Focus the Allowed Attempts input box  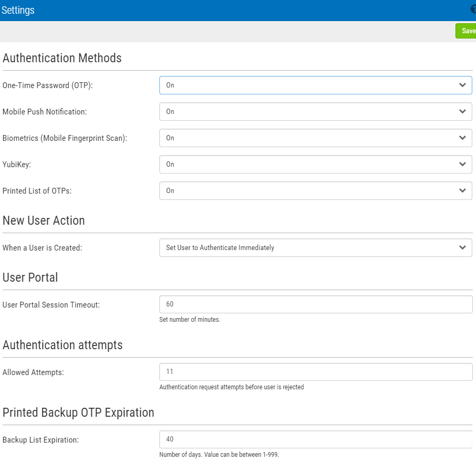pyautogui.click(x=315, y=372)
